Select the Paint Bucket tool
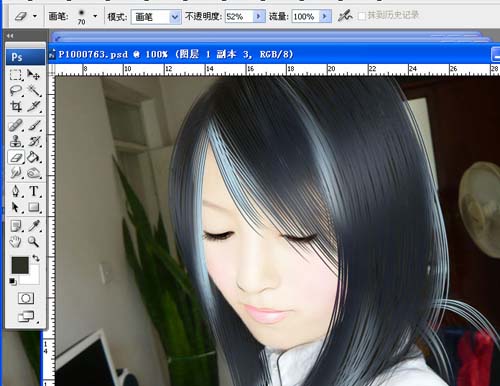This screenshot has width=500, height=386. (x=34, y=157)
